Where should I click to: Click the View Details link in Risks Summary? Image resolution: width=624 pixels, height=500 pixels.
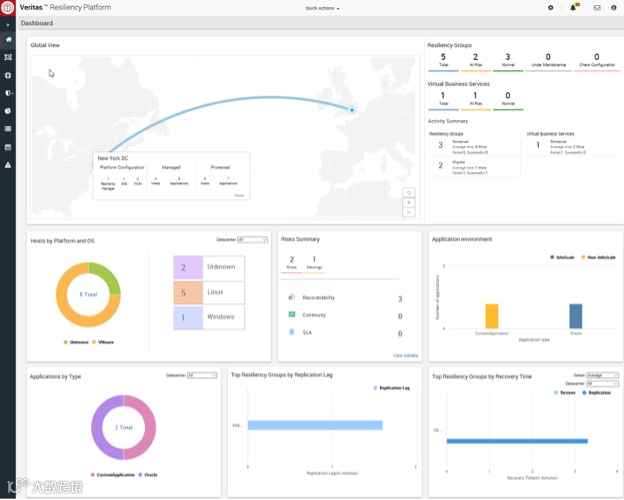[x=405, y=355]
